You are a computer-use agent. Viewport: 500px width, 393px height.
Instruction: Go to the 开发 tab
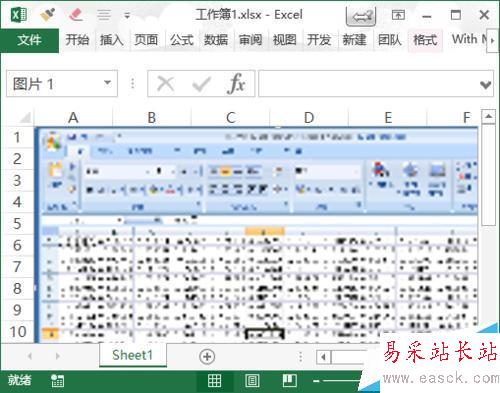(x=319, y=40)
